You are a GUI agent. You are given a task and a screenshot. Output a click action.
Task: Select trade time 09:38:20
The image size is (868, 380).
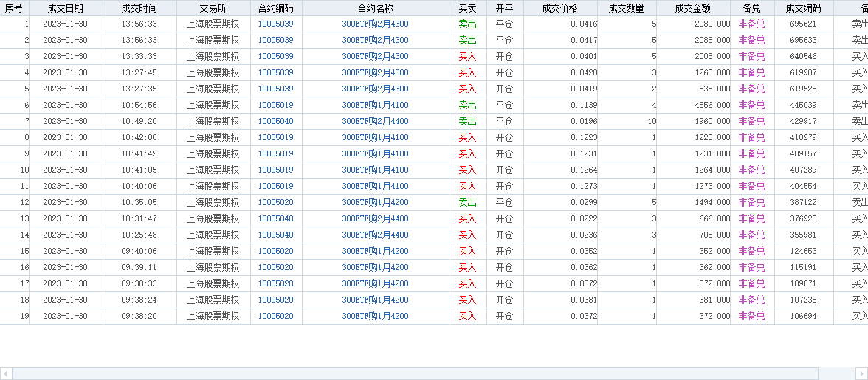tap(139, 316)
